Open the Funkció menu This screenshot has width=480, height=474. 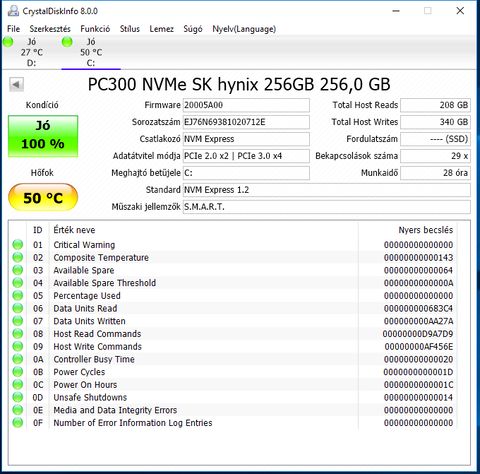click(x=95, y=29)
